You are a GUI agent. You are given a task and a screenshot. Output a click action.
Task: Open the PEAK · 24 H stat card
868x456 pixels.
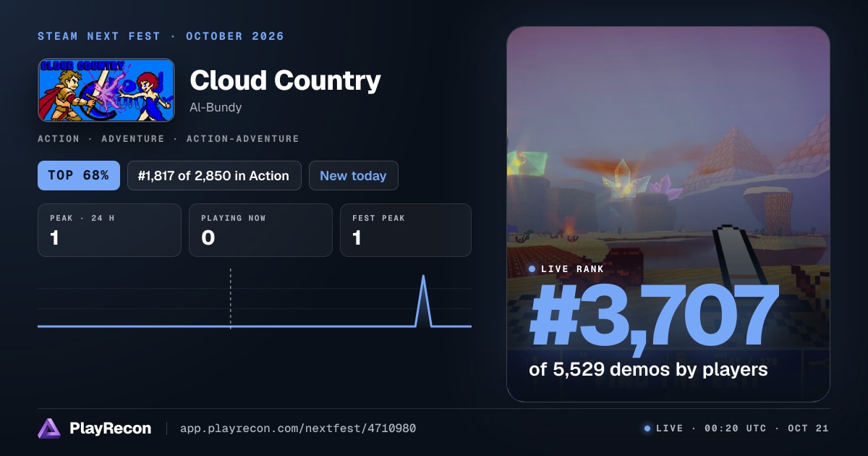click(x=109, y=230)
